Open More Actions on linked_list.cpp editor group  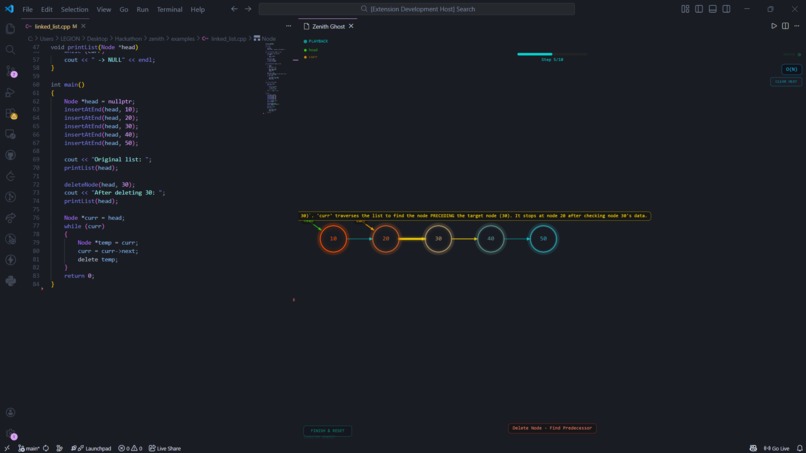tap(288, 26)
